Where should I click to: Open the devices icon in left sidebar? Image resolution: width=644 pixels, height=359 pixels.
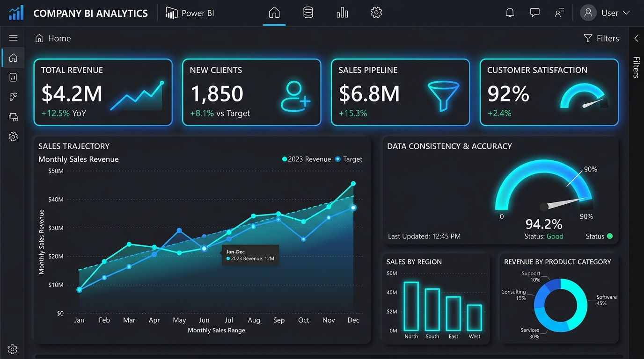tap(13, 117)
